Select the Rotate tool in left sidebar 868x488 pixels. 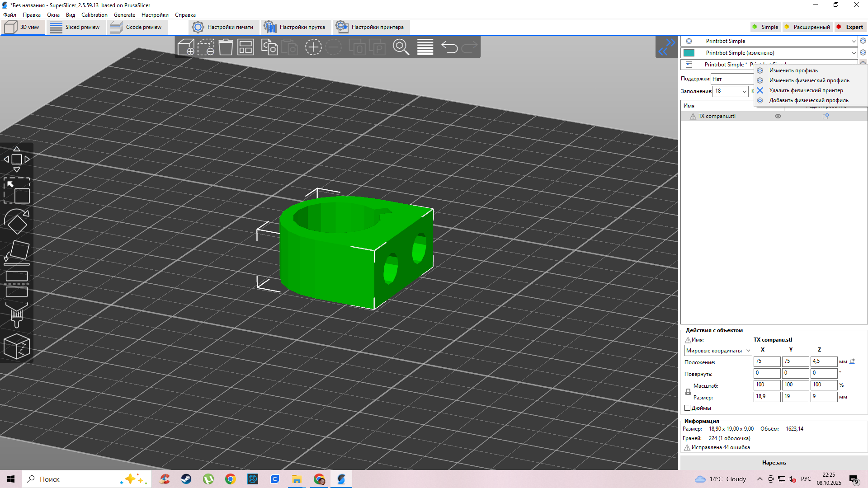tap(17, 221)
